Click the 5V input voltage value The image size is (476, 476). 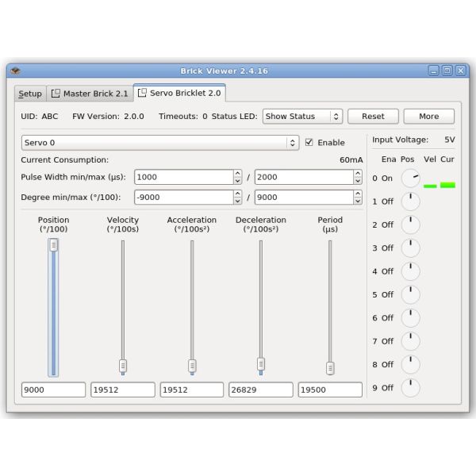[x=450, y=140]
